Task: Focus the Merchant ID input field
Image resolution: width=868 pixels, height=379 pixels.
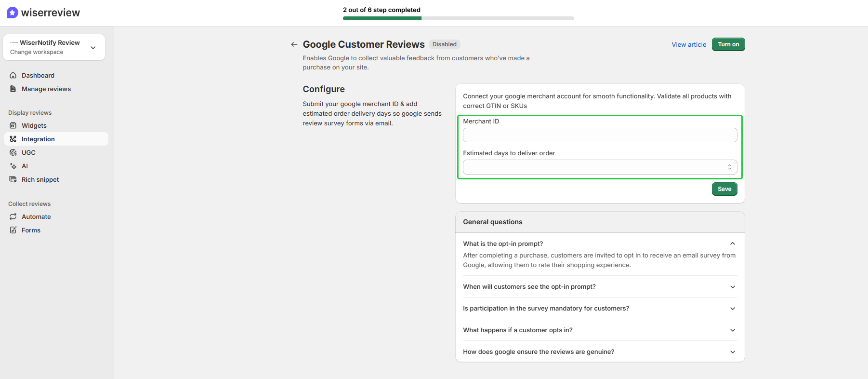Action: pyautogui.click(x=600, y=135)
